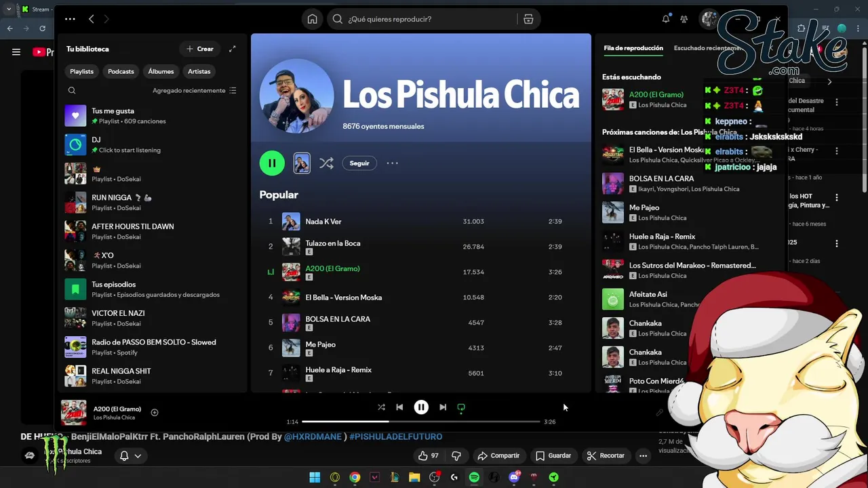Reload the browser page

(x=42, y=28)
